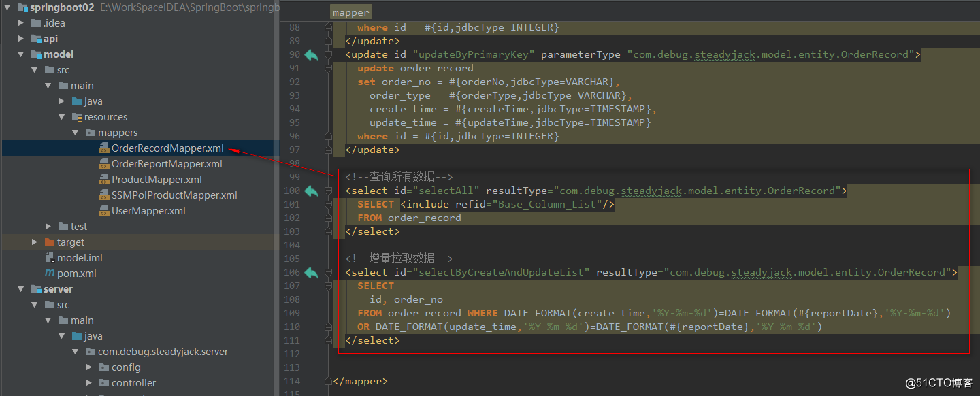Collapse the springboot02 project root node
The image size is (980, 396).
7,7
